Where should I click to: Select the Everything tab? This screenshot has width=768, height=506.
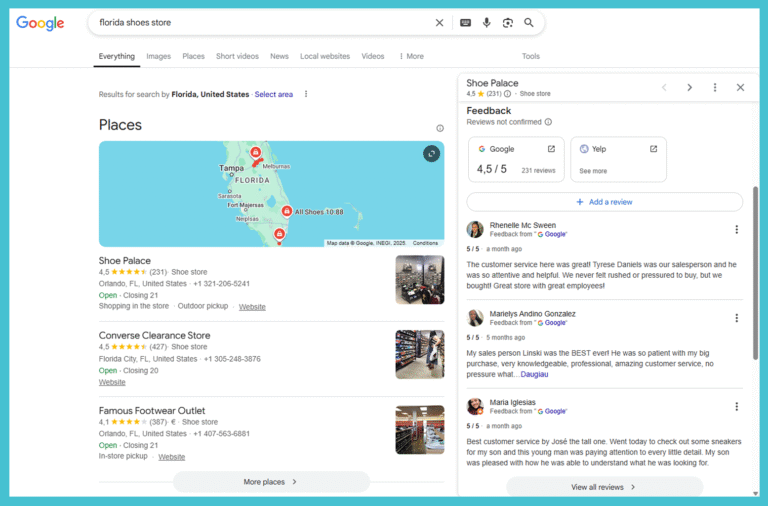pos(117,56)
